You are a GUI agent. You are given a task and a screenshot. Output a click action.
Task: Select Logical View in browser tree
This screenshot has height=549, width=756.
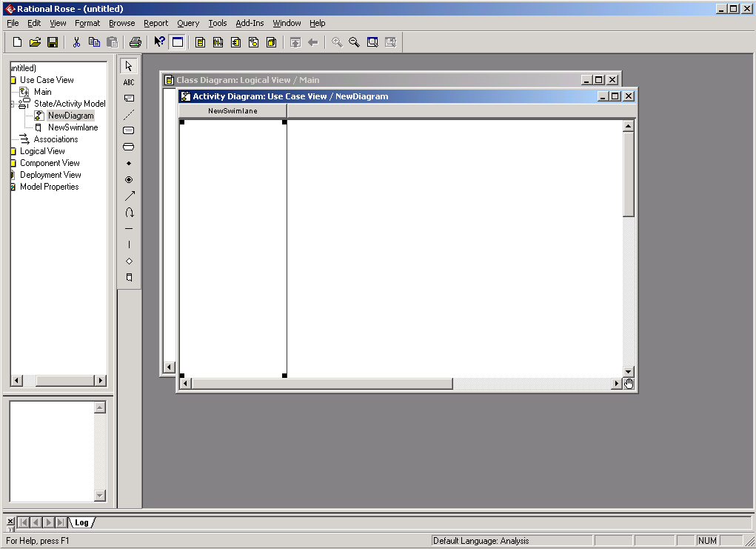[42, 151]
